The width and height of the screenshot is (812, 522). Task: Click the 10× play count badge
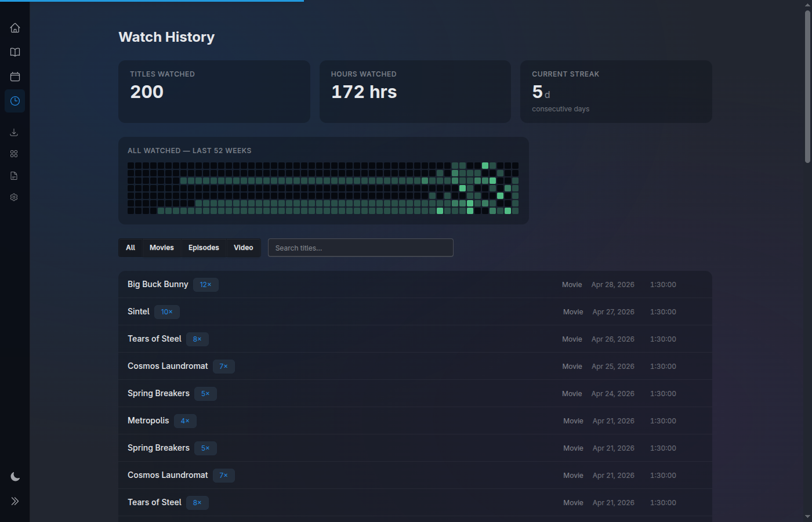167,312
